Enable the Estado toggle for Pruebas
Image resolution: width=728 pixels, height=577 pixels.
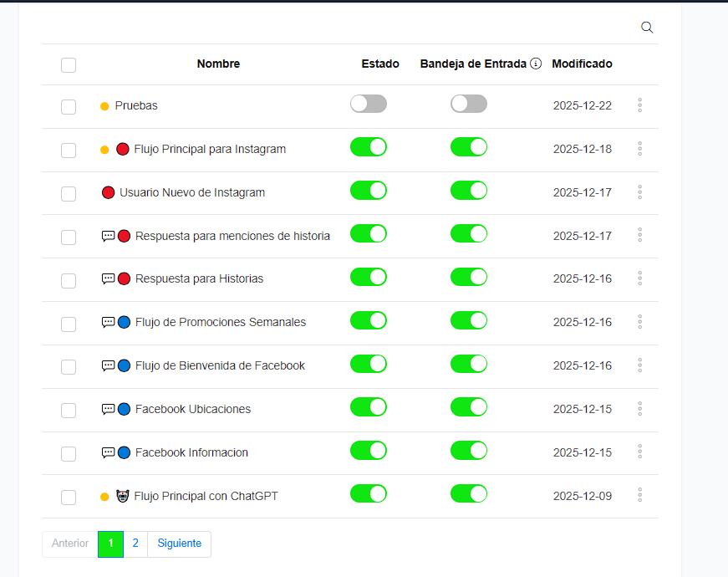[368, 104]
